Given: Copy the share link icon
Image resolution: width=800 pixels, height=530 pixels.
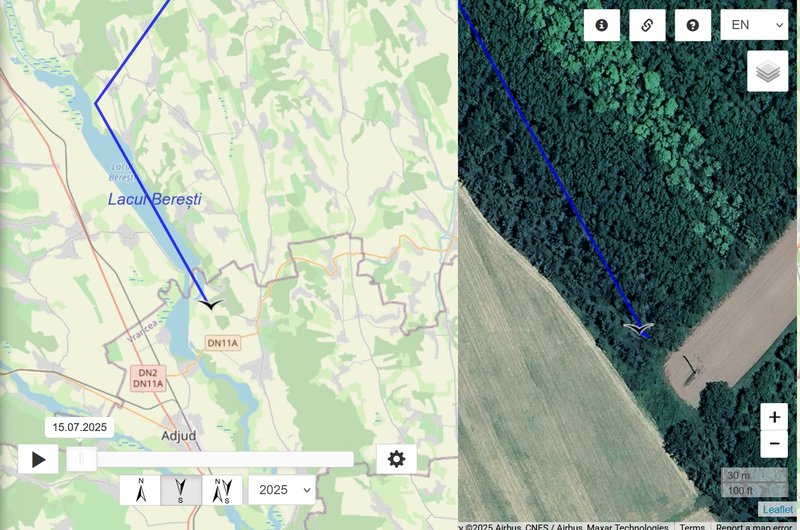Looking at the screenshot, I should [x=647, y=25].
